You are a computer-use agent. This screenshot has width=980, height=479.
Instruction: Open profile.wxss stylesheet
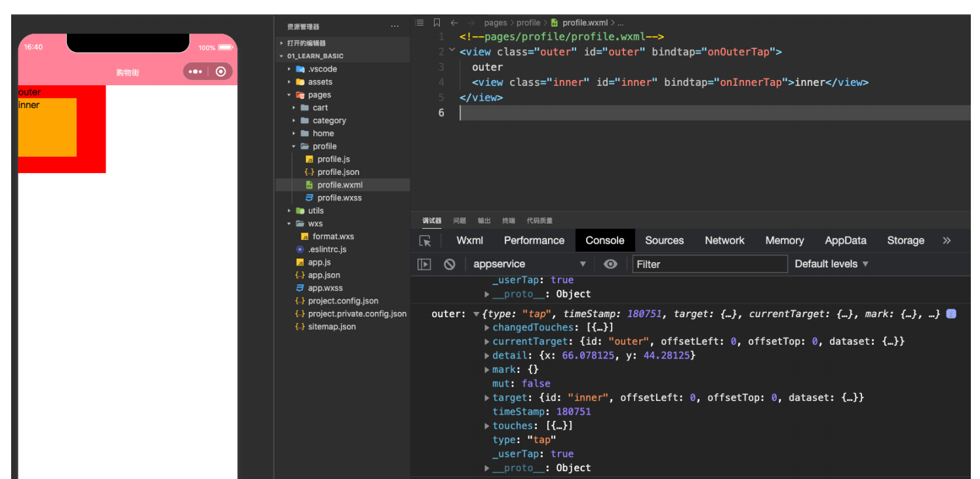click(340, 198)
